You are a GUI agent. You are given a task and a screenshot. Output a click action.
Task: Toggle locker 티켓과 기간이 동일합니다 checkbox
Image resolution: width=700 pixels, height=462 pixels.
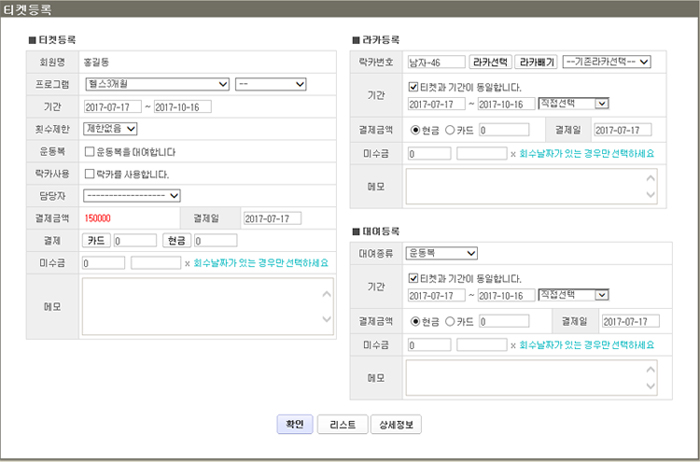tap(415, 87)
